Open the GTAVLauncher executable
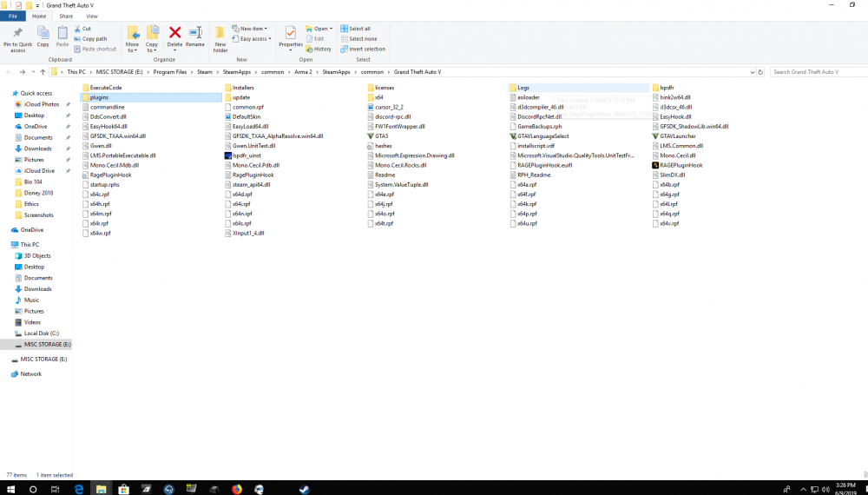This screenshot has width=868, height=495. (677, 136)
